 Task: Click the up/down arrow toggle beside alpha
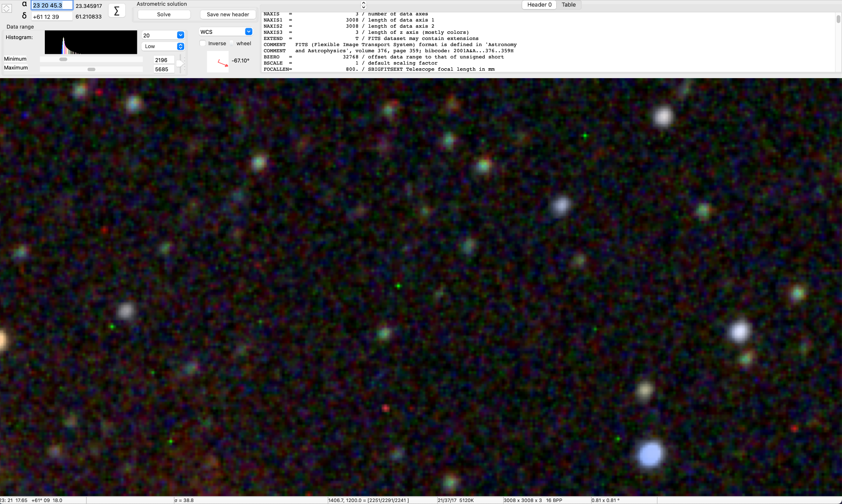(7, 8)
